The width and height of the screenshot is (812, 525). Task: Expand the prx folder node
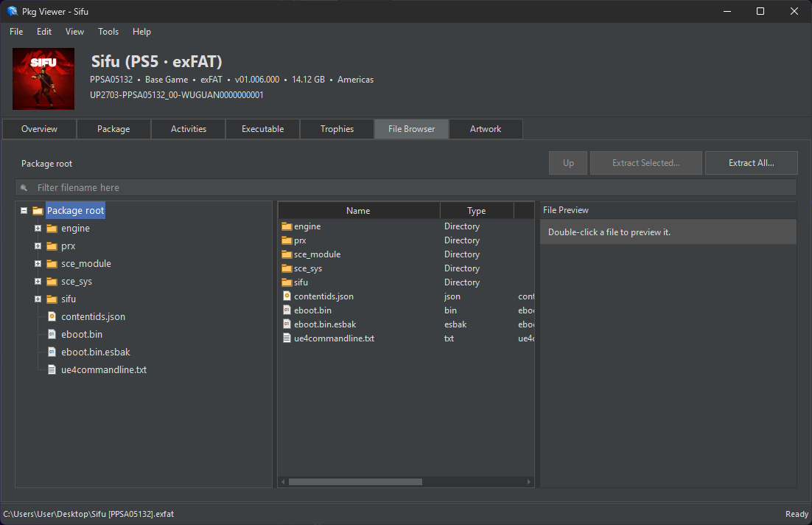tap(38, 246)
